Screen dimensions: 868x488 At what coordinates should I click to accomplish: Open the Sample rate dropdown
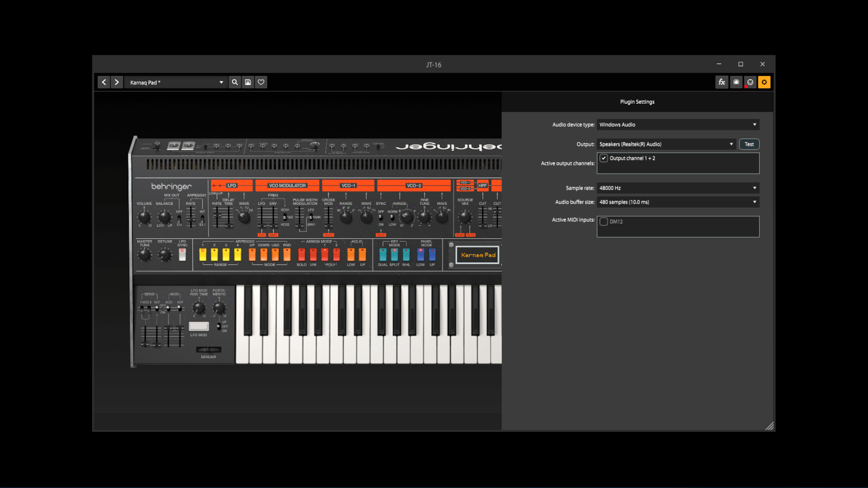click(678, 188)
